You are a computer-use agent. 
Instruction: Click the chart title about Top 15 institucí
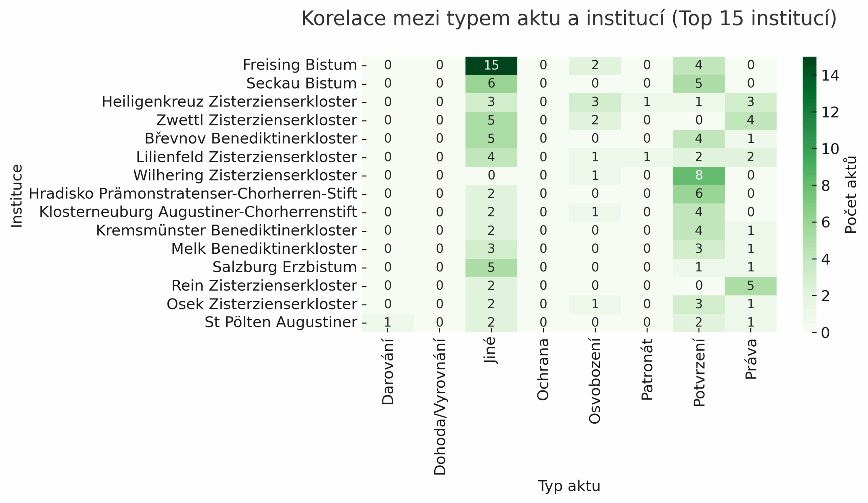pos(569,19)
